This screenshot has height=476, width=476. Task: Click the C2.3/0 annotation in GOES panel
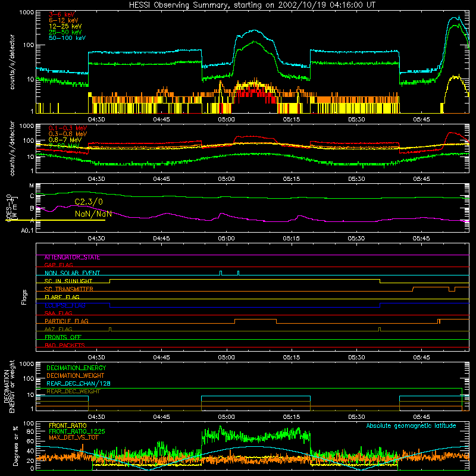coord(89,202)
